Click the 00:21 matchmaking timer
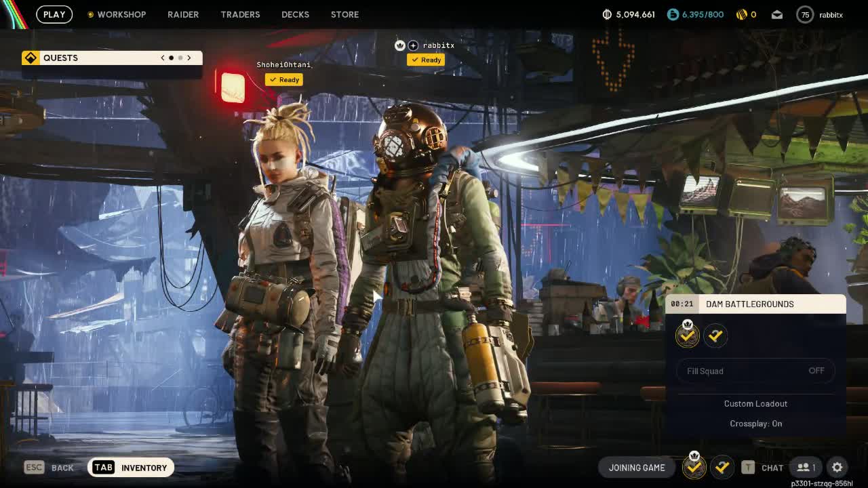 point(682,304)
